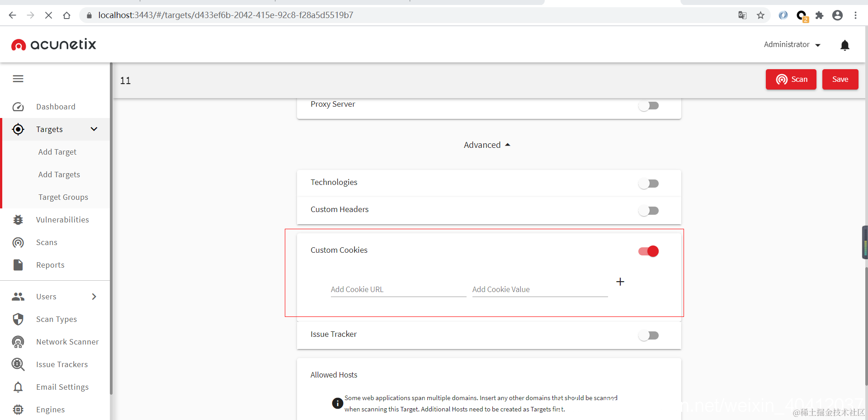
Task: Click the red Save button
Action: click(840, 80)
